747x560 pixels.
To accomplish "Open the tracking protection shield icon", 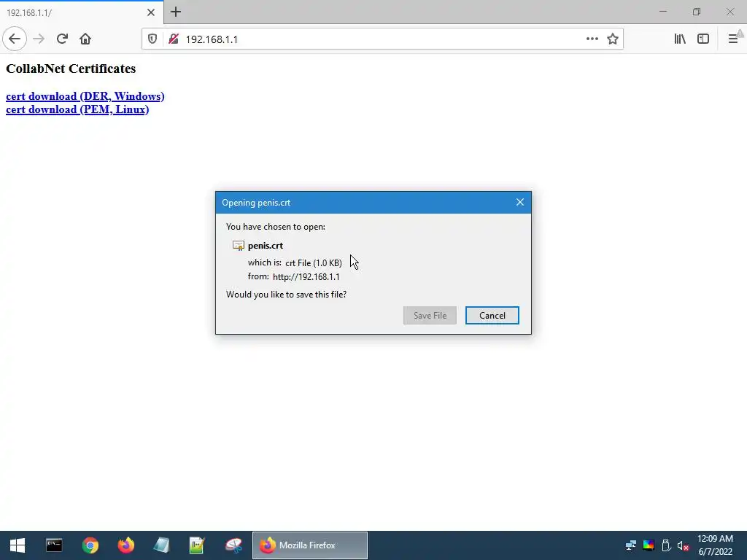I will 152,39.
